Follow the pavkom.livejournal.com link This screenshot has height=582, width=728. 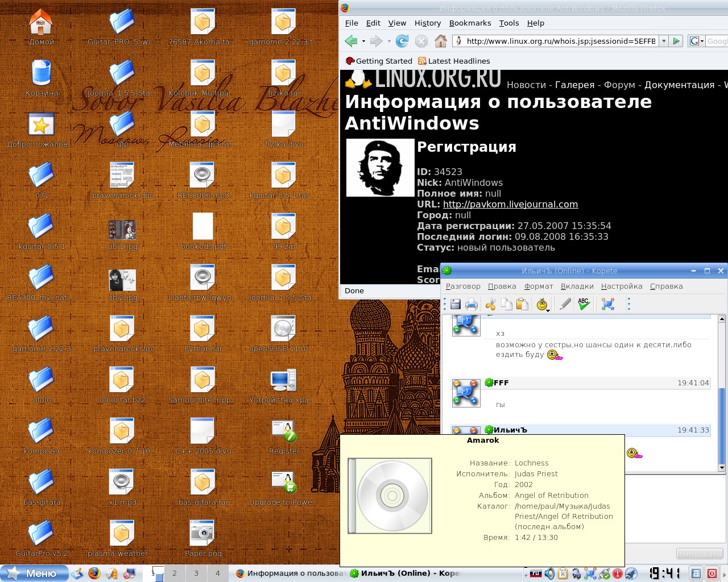coord(510,204)
